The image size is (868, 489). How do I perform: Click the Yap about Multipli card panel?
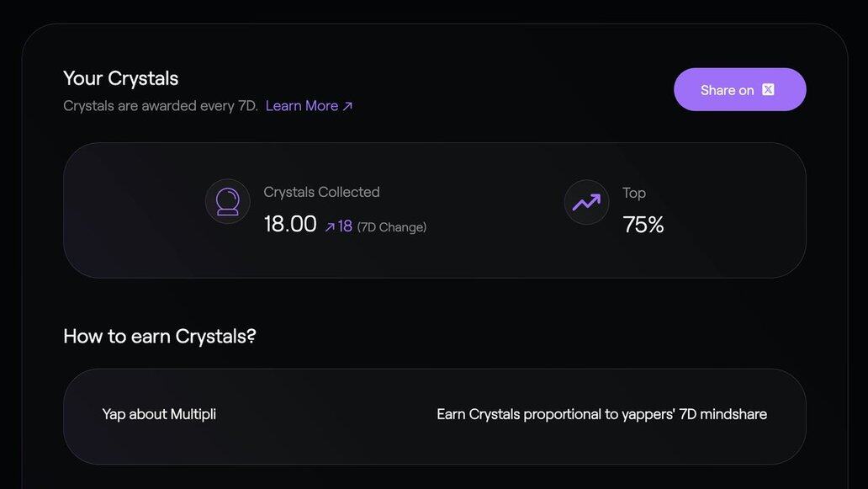point(435,417)
